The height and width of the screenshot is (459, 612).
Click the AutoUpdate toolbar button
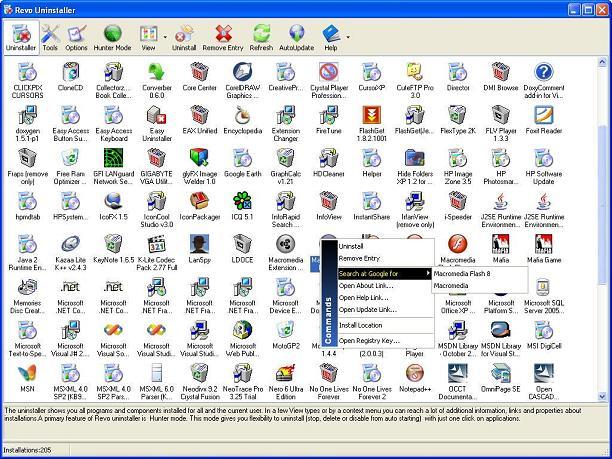(297, 37)
